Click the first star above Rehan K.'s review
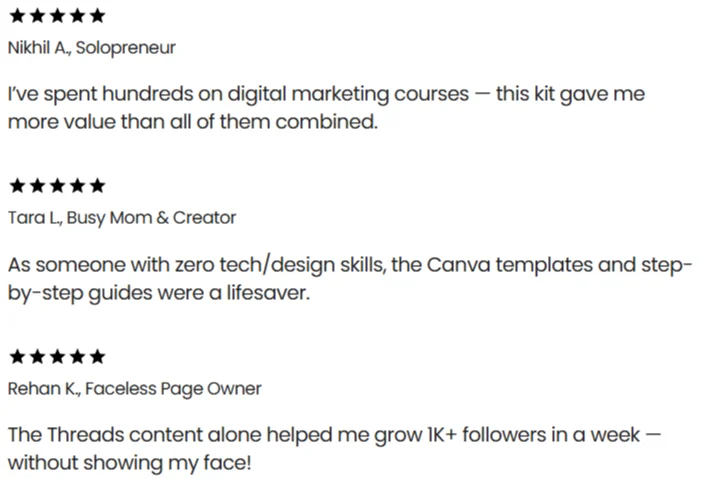The image size is (719, 479). click(16, 357)
